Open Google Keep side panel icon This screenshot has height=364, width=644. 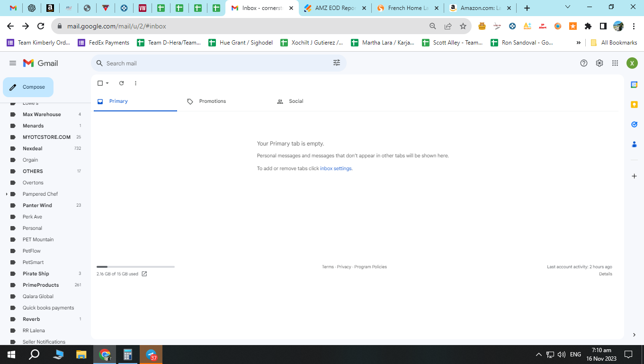point(634,104)
